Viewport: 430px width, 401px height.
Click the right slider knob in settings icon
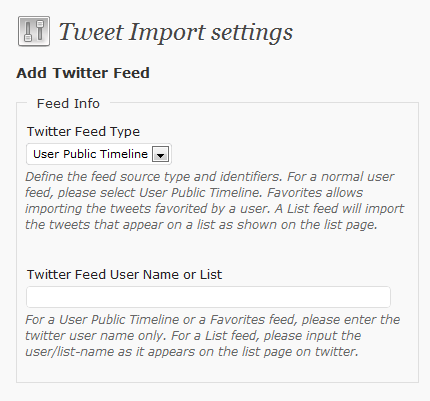[x=40, y=24]
